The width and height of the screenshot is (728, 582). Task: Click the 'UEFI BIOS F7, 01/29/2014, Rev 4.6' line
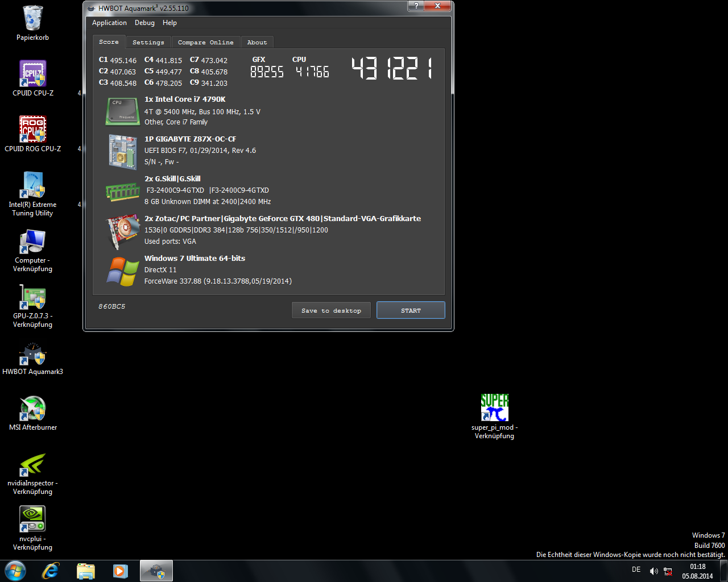click(200, 151)
